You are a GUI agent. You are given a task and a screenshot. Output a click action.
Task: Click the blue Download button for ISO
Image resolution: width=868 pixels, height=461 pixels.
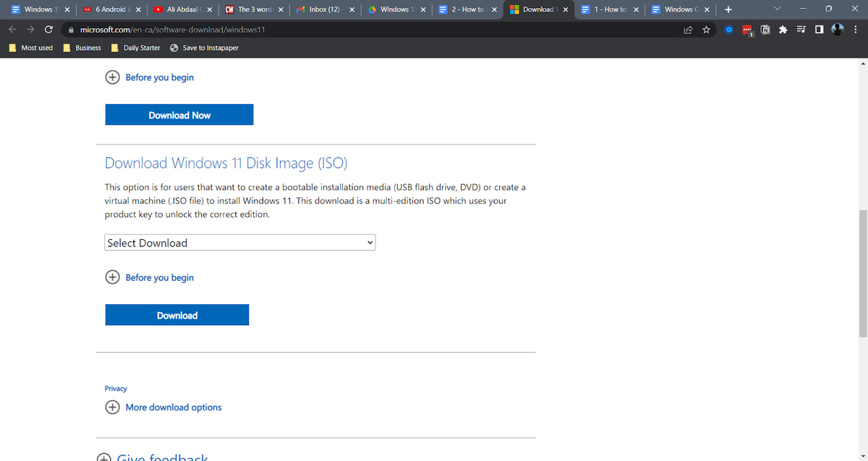point(177,315)
